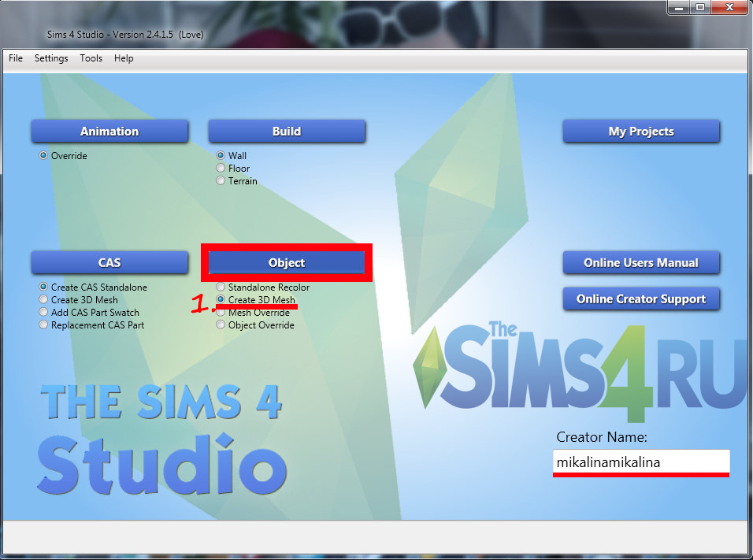Image resolution: width=753 pixels, height=560 pixels.
Task: Select Object Override radio option
Action: click(x=221, y=325)
